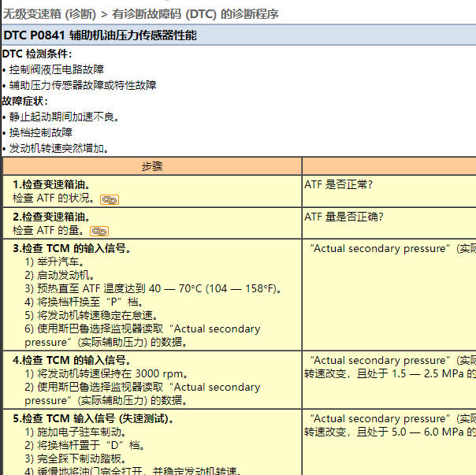Select substep 将发动机转速保持在 3000 rpm

tap(106, 373)
